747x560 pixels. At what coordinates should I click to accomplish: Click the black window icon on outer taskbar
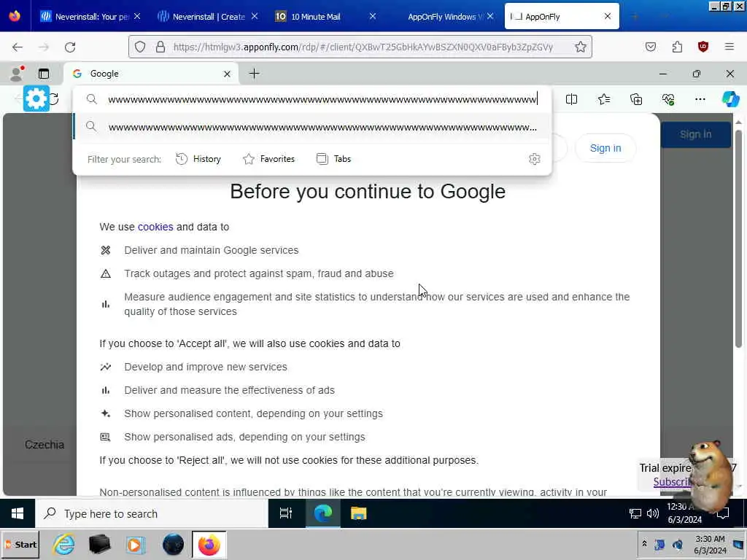tap(99, 544)
